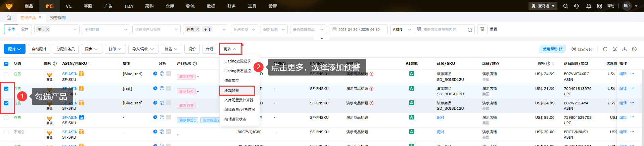Open the 配送类型 dropdown
644x146 pixels.
coord(244,30)
